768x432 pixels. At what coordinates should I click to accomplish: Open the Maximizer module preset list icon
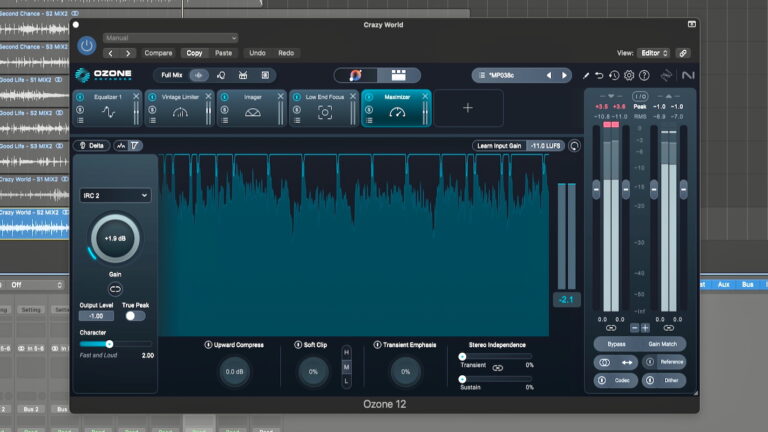coord(369,120)
